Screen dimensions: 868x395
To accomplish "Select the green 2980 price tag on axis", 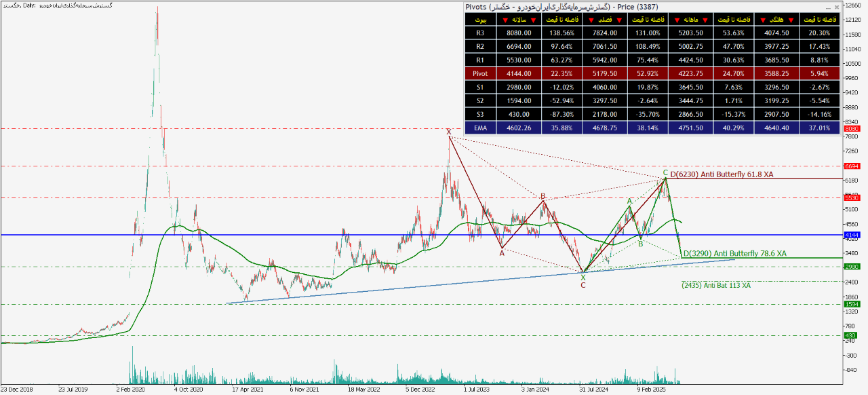I will (x=852, y=267).
